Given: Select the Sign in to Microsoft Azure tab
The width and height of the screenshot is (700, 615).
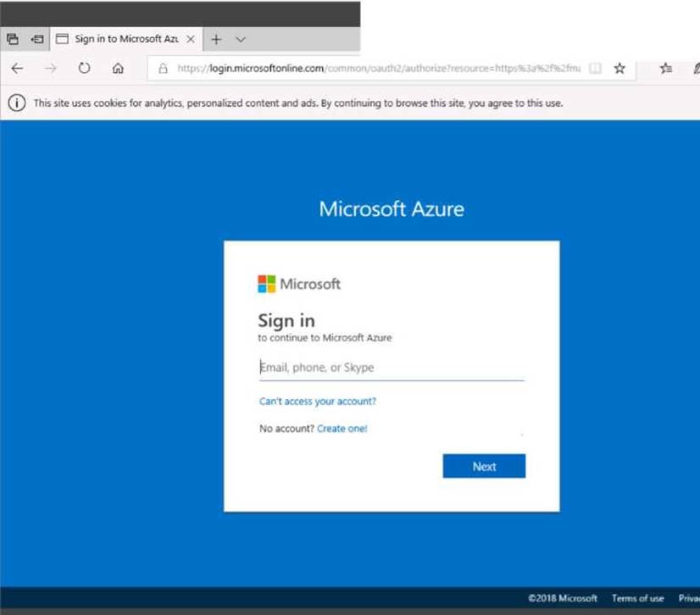Looking at the screenshot, I should (126, 39).
